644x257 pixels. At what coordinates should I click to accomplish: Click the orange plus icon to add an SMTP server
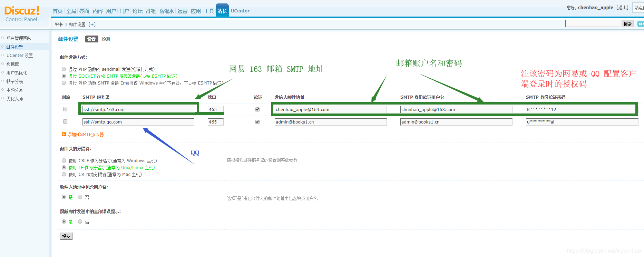tap(64, 135)
